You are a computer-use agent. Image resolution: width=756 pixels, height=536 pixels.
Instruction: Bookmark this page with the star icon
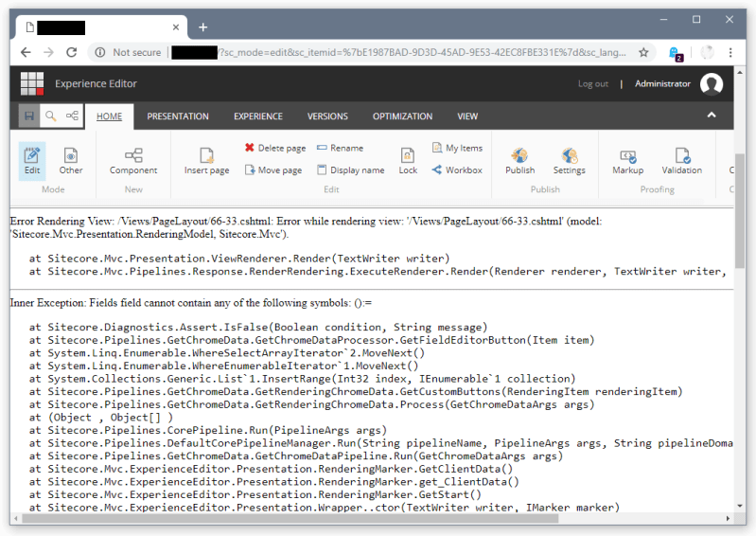click(643, 53)
